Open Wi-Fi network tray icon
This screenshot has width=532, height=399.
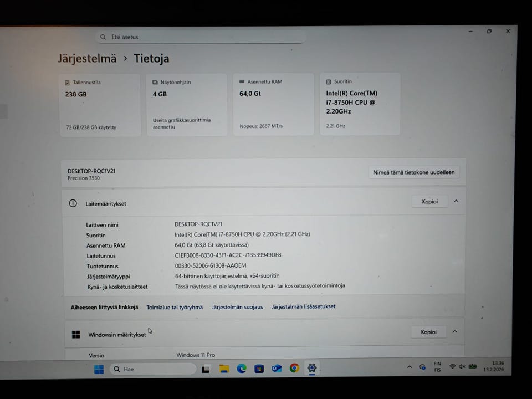click(452, 366)
